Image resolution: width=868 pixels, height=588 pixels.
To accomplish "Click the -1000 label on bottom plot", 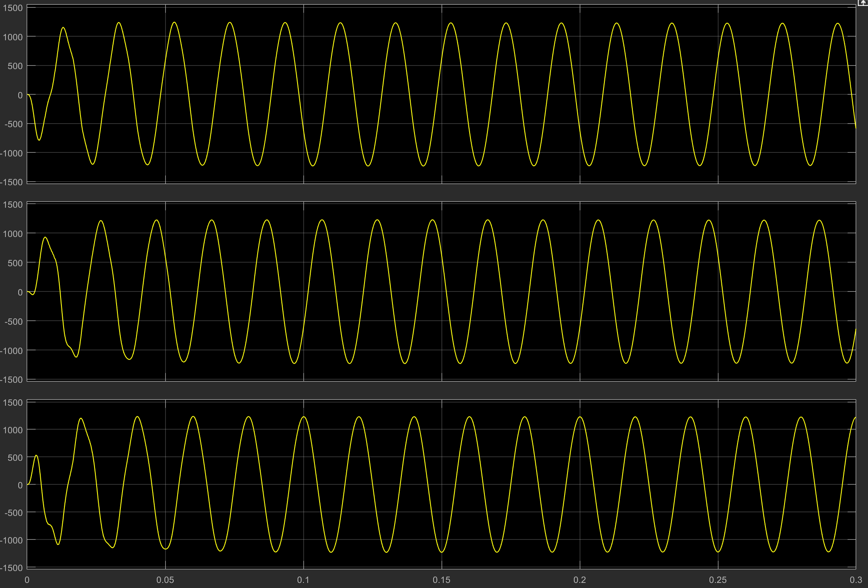I will pos(11,540).
